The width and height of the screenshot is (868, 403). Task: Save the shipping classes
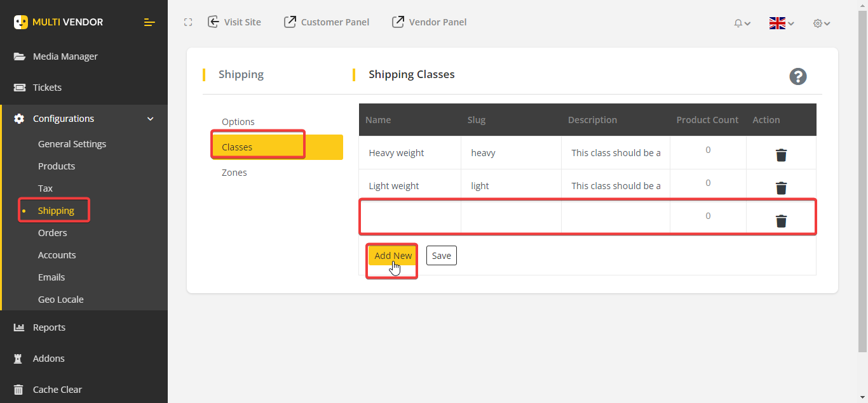tap(441, 255)
